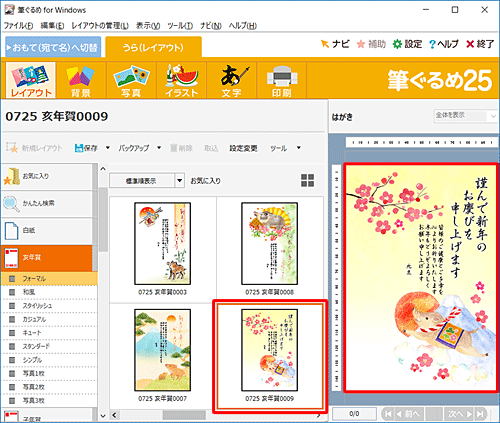The image size is (500, 423).
Task: Click the 補助 star button
Action: tap(371, 44)
